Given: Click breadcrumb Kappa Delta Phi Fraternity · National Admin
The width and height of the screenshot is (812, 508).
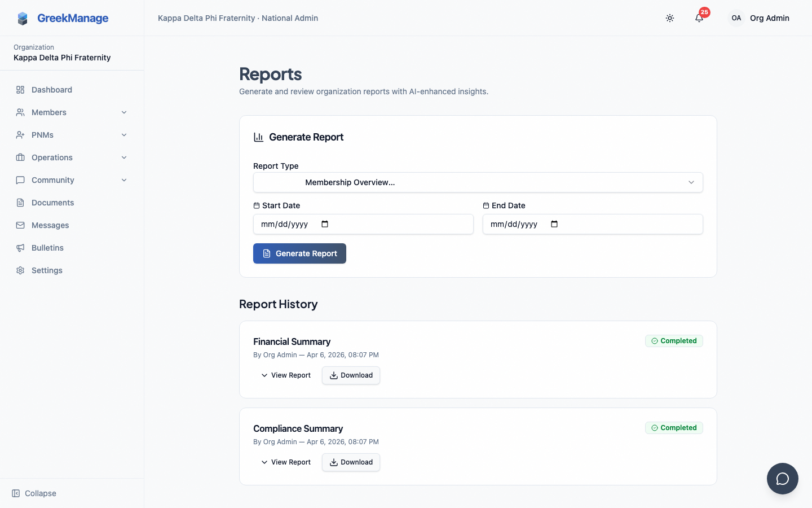Looking at the screenshot, I should (x=238, y=18).
